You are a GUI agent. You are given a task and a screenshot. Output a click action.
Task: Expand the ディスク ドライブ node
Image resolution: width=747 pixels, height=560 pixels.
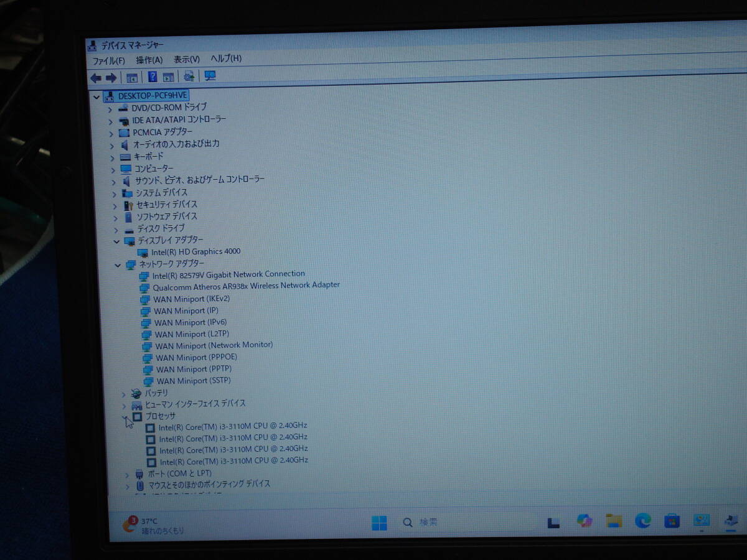(116, 230)
